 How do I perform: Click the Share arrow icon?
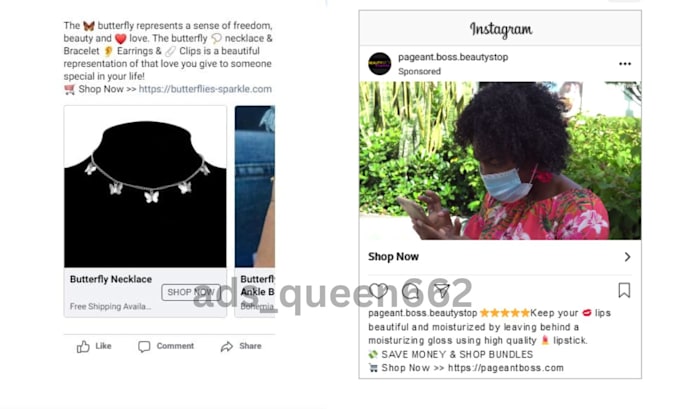click(x=227, y=347)
